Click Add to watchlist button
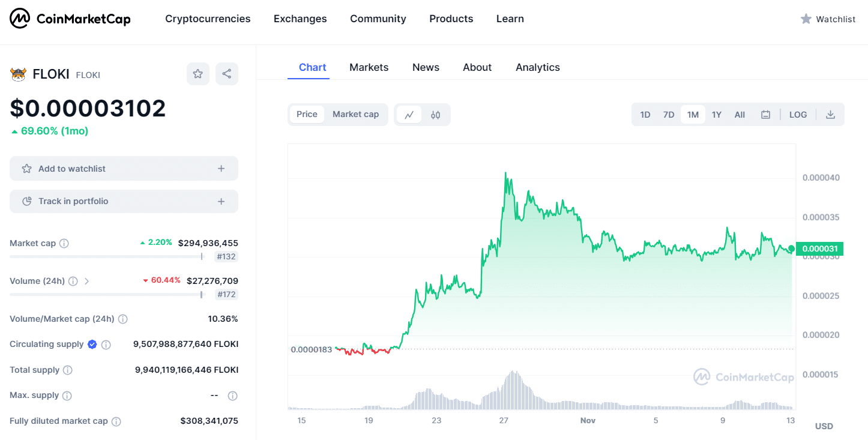 124,169
